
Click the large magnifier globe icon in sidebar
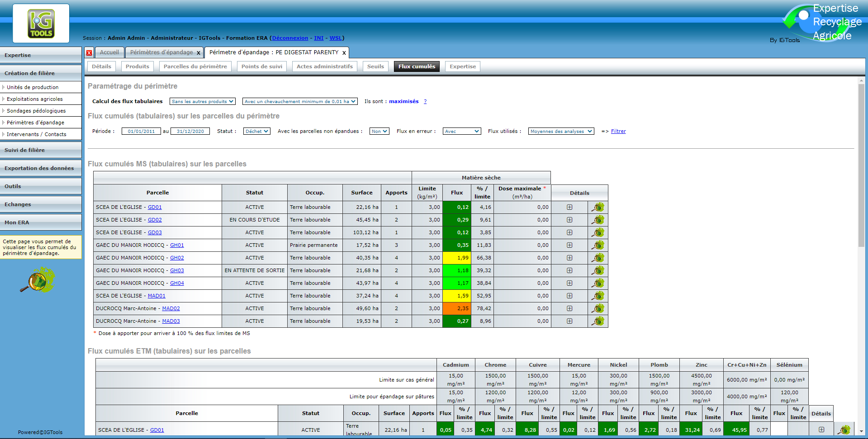pyautogui.click(x=38, y=280)
